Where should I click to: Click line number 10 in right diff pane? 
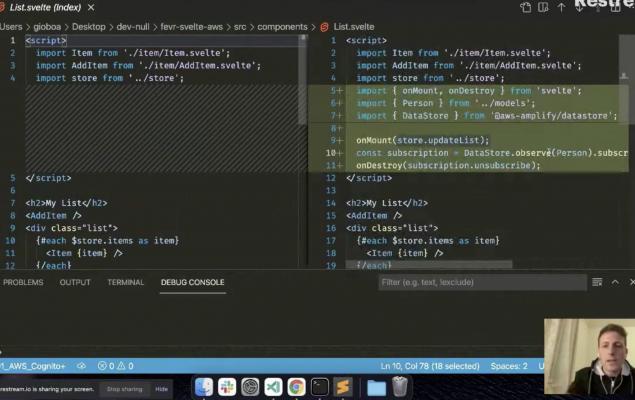click(330, 153)
